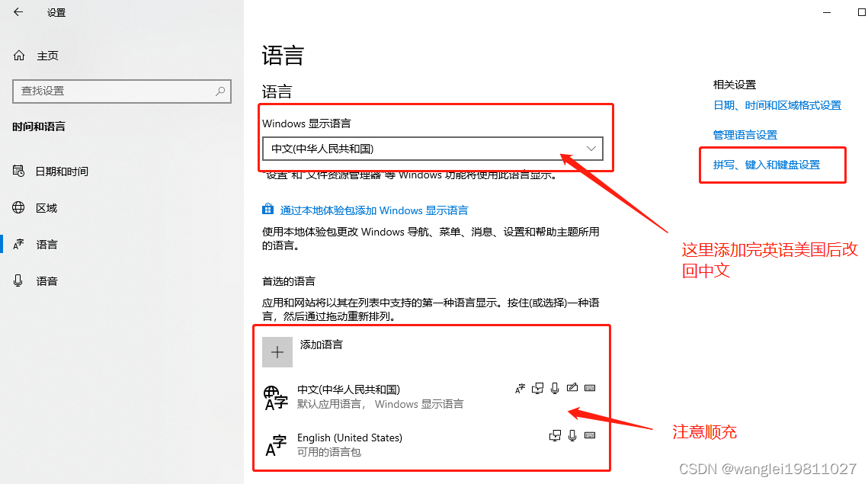
Task: Click the dropdown chevron for display language
Action: pyautogui.click(x=591, y=149)
